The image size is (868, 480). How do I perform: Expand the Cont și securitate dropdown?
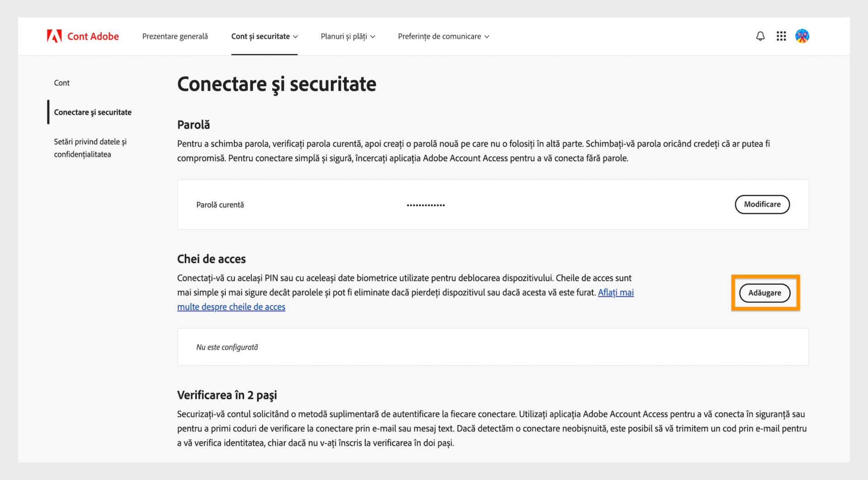264,36
